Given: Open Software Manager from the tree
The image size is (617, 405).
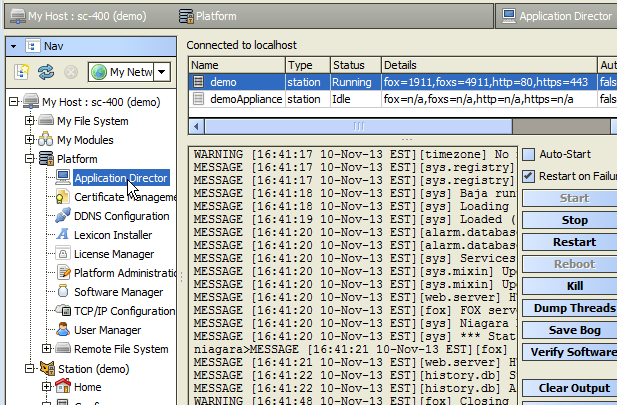Looking at the screenshot, I should (118, 292).
